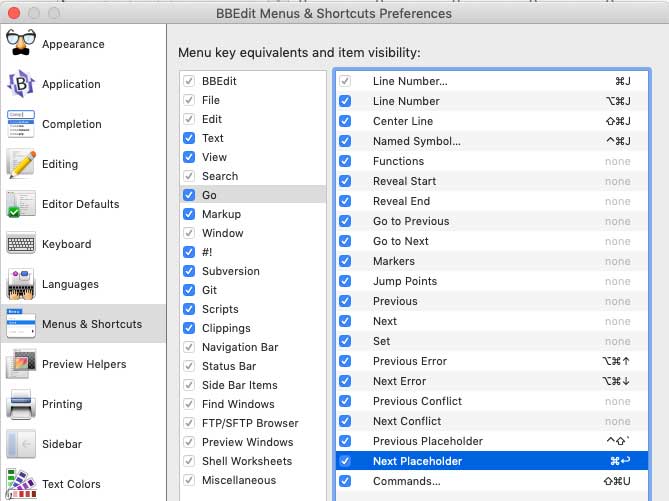
Task: Select the File menu row
Action: pyautogui.click(x=253, y=100)
